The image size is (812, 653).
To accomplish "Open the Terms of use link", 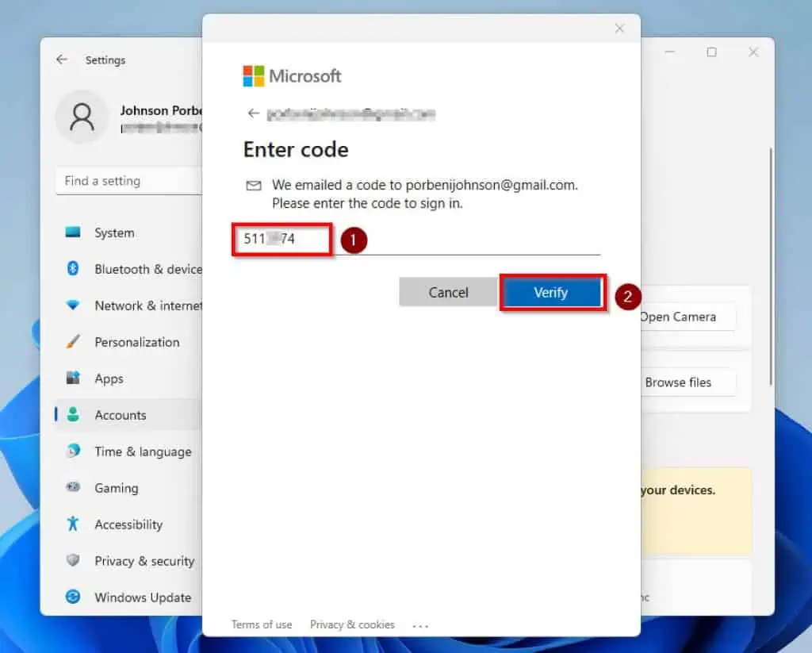I will tap(262, 624).
